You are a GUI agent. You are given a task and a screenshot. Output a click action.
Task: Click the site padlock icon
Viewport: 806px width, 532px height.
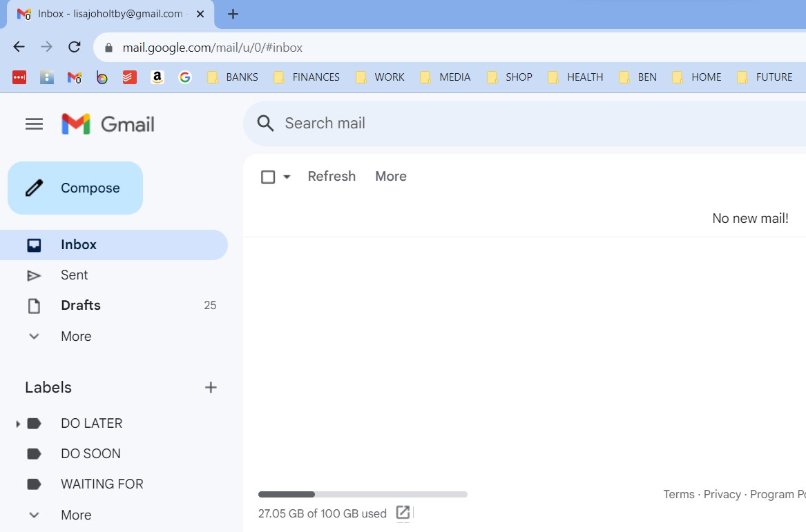coord(108,48)
